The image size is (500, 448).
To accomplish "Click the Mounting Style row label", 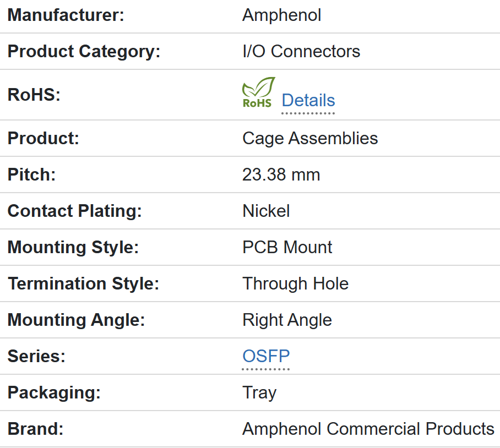I will [x=73, y=247].
